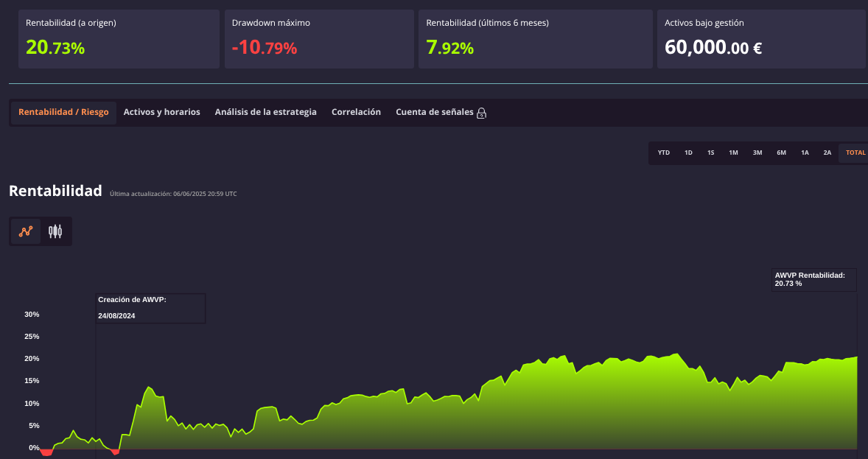Switch to Activos y horarios tab
This screenshot has width=868, height=459.
161,113
